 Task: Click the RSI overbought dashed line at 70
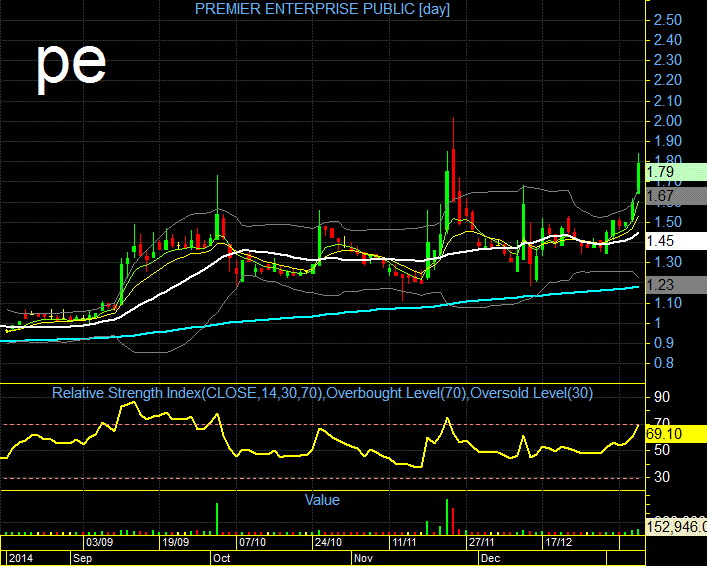pyautogui.click(x=322, y=424)
